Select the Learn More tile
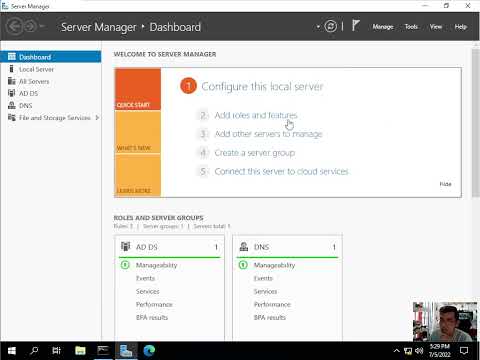The height and width of the screenshot is (360, 480). 138,175
